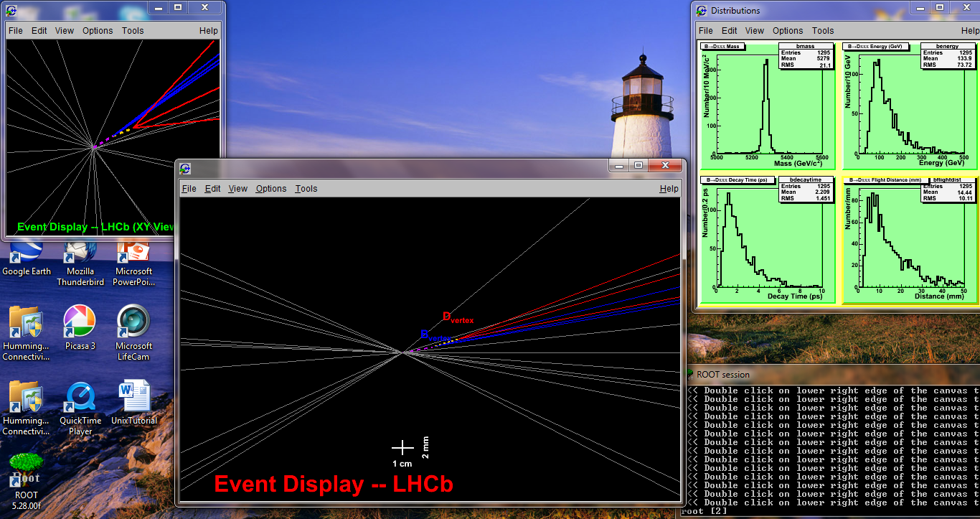Select the bdecaytime histogram stats box

click(806, 189)
